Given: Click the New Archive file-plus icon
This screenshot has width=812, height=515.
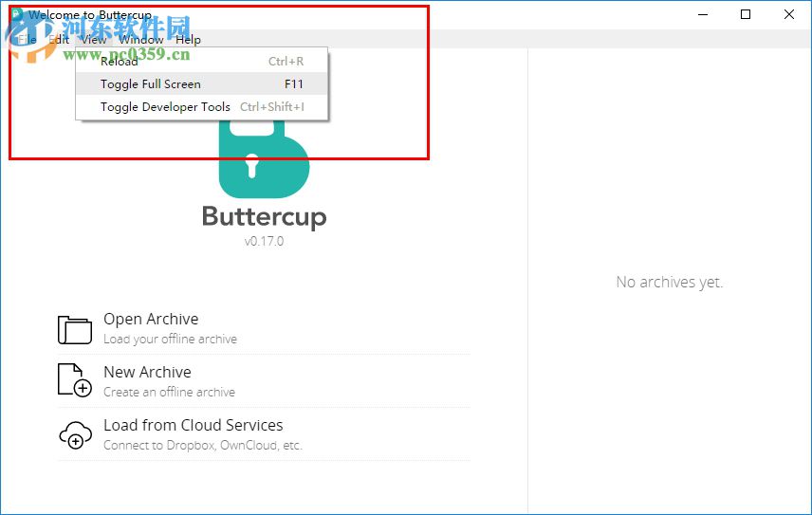Looking at the screenshot, I should [75, 380].
